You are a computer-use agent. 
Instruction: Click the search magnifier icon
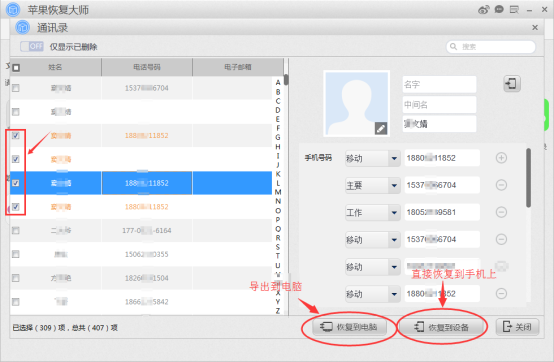(454, 47)
